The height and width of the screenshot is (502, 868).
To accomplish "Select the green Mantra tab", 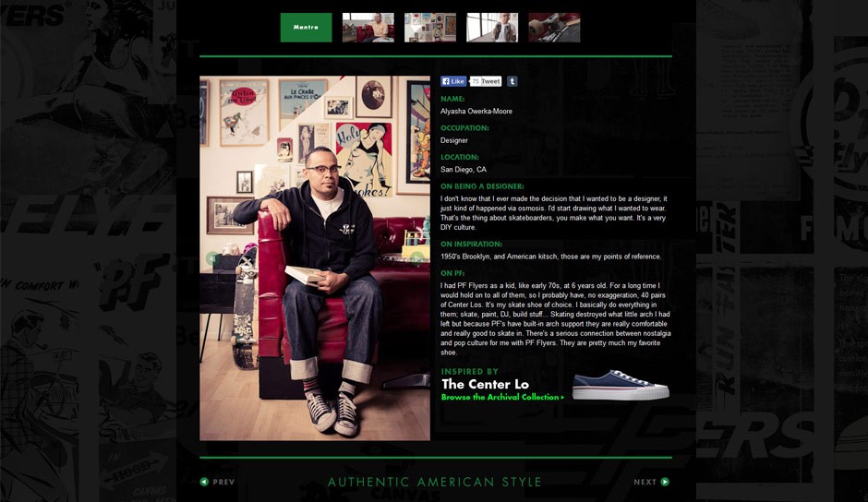I will point(307,28).
